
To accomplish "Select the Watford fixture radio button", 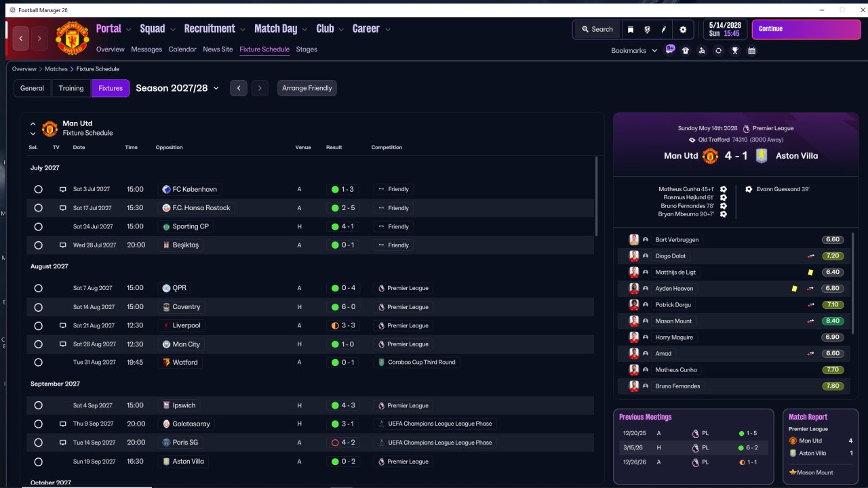I will [38, 363].
